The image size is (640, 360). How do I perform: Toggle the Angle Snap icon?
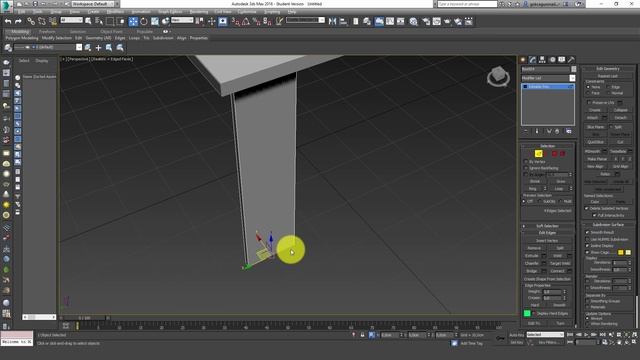click(246, 21)
